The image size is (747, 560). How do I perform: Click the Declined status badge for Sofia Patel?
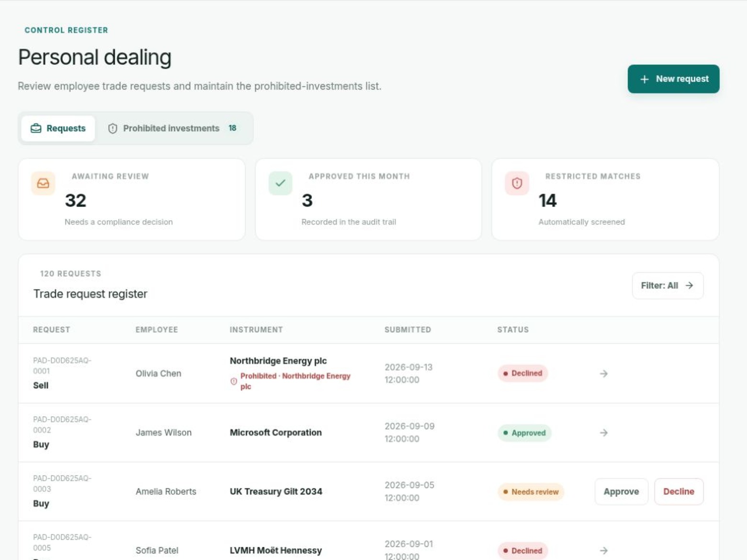(x=522, y=550)
